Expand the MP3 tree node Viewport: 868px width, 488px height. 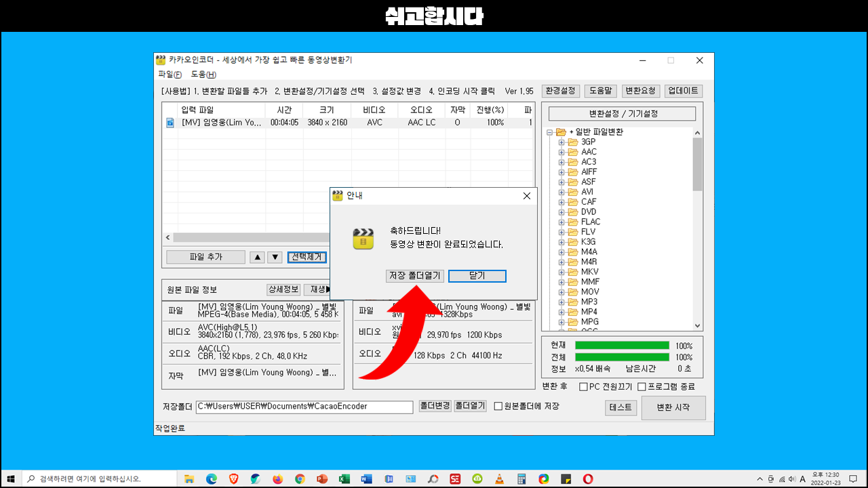pyautogui.click(x=561, y=302)
